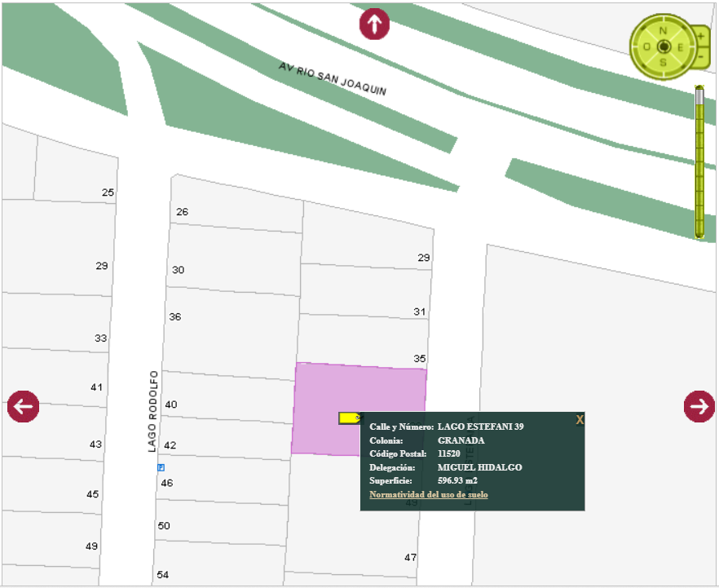This screenshot has height=588, width=719.
Task: Click the compass center dot
Action: 663,46
